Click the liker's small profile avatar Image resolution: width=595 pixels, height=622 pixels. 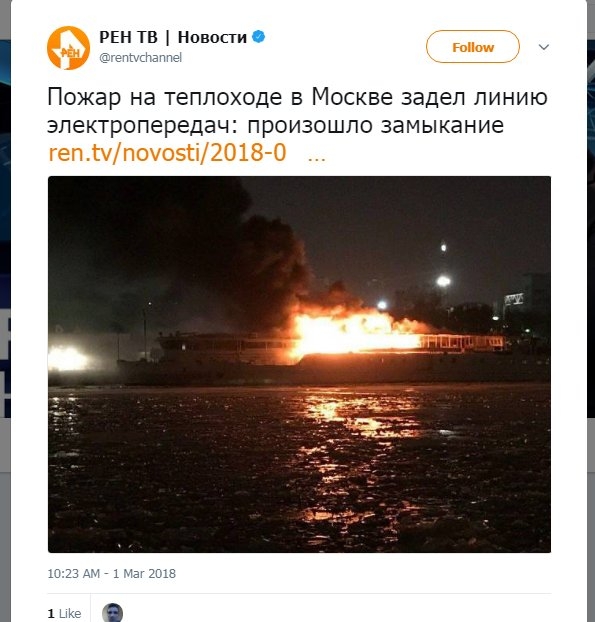(112, 612)
